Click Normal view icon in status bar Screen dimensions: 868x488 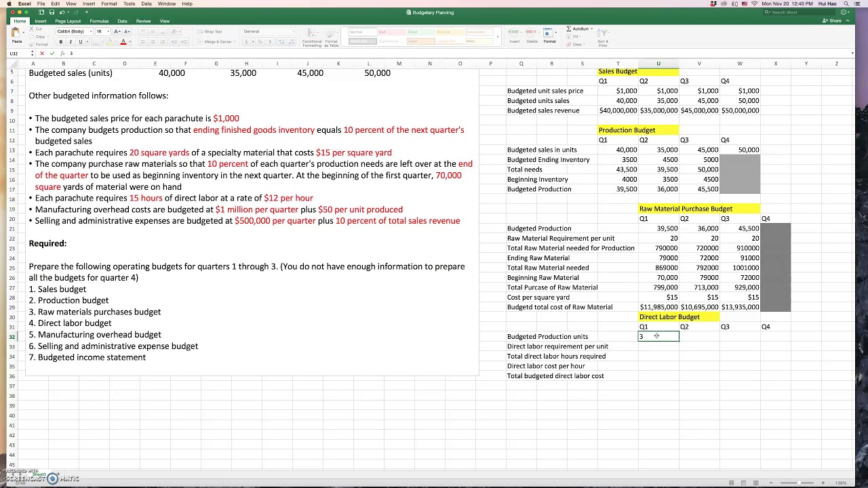coord(731,483)
